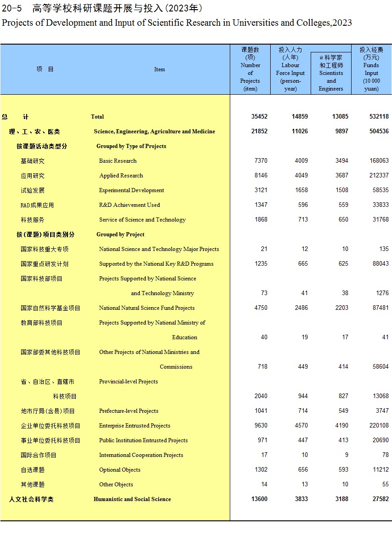Select 'Public Institution Entrusted Projects' label
The height and width of the screenshot is (536, 392).
[x=143, y=440]
